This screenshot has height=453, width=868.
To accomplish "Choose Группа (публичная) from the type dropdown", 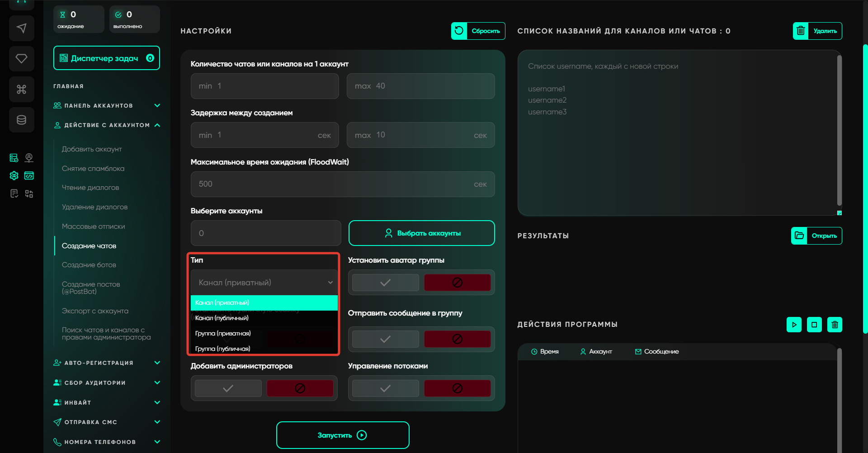I will point(222,349).
